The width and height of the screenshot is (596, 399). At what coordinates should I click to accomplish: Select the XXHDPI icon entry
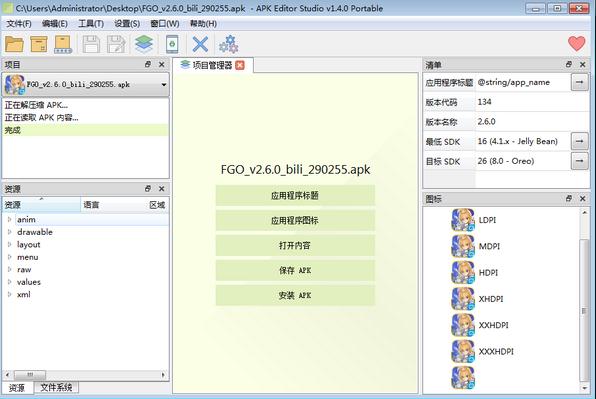click(x=480, y=325)
